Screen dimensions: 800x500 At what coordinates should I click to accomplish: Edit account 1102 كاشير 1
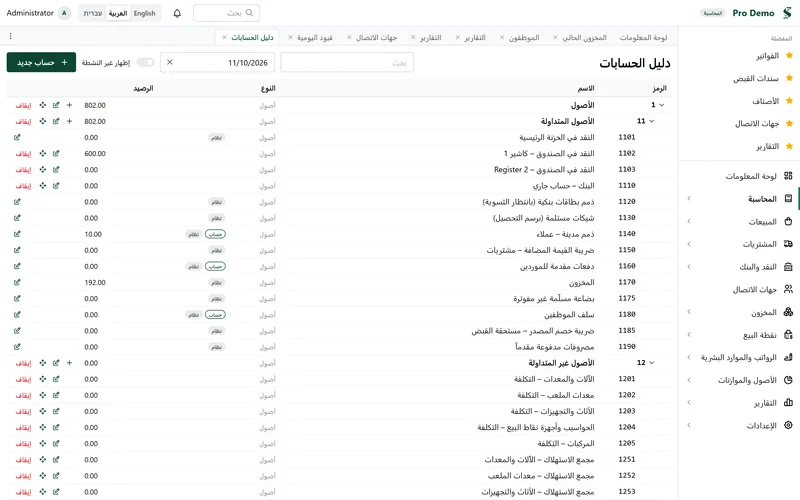[x=56, y=154]
